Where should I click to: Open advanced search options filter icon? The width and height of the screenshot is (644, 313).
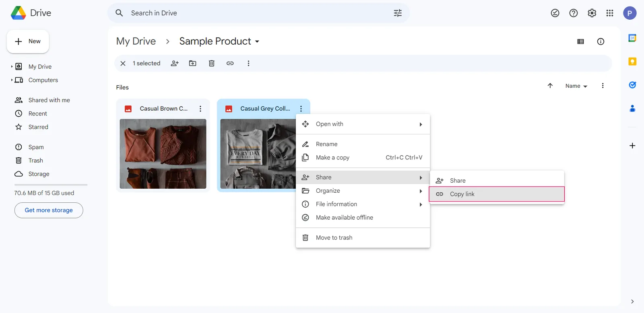click(398, 13)
